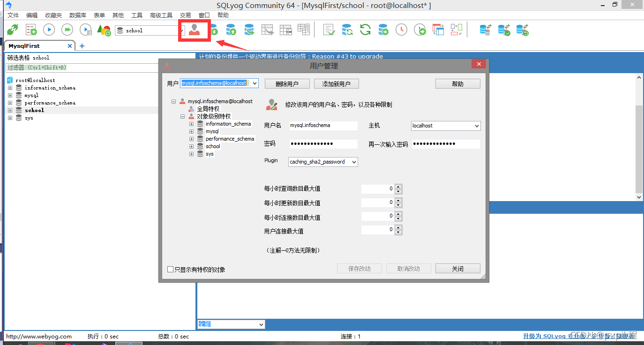
Task: Select mysql in the dialog privilege tree
Action: 212,131
